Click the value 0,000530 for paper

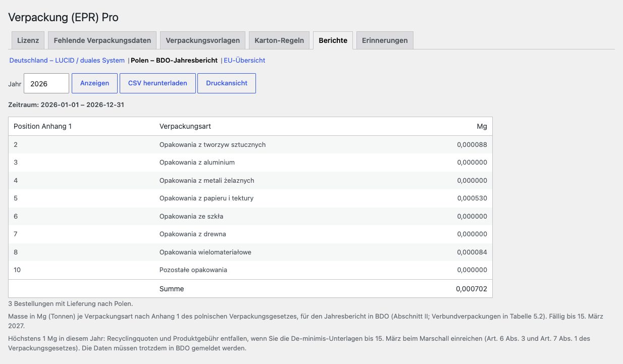click(472, 198)
